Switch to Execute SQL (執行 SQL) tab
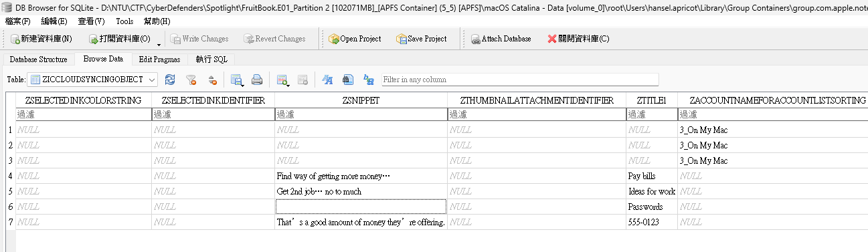868x252 pixels. 211,59
